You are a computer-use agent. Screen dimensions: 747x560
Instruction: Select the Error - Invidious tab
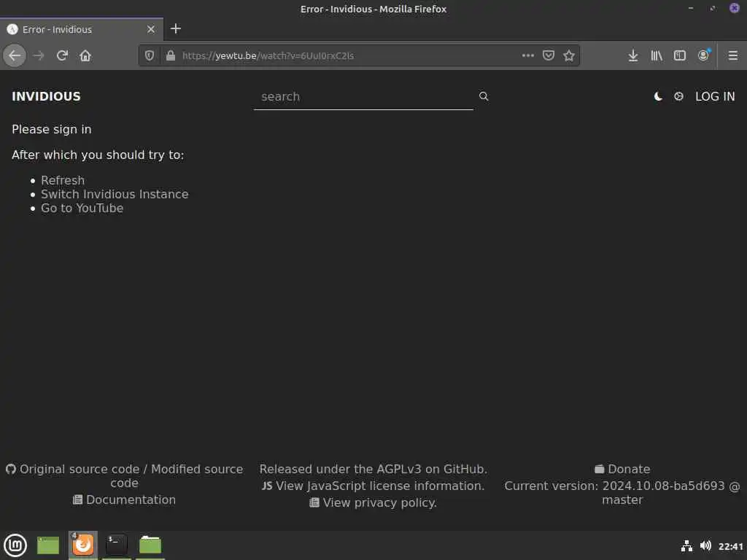82,29
